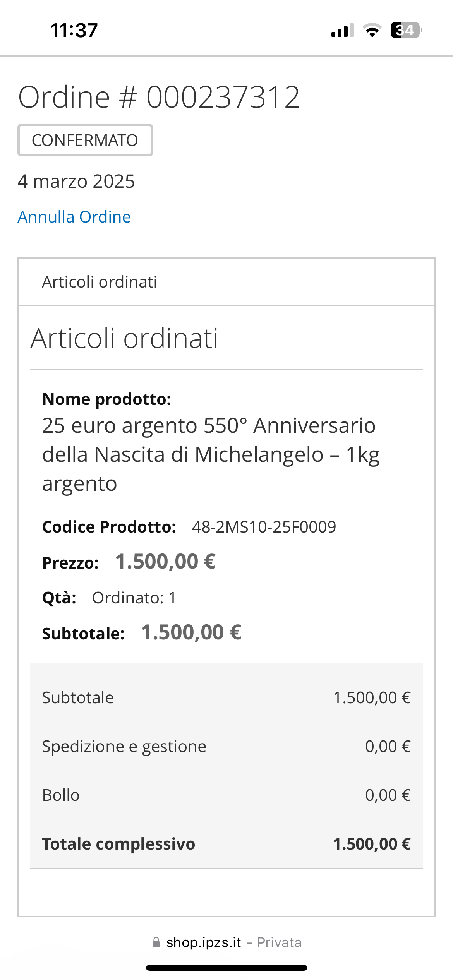Tap the cellular signal bars icon
The image size is (453, 980).
click(x=342, y=30)
